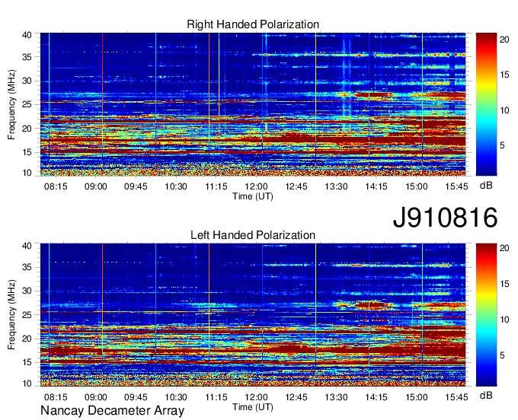The height and width of the screenshot is (420, 518).
Task: Click 14:15 tick on the top time axis
Action: click(376, 186)
